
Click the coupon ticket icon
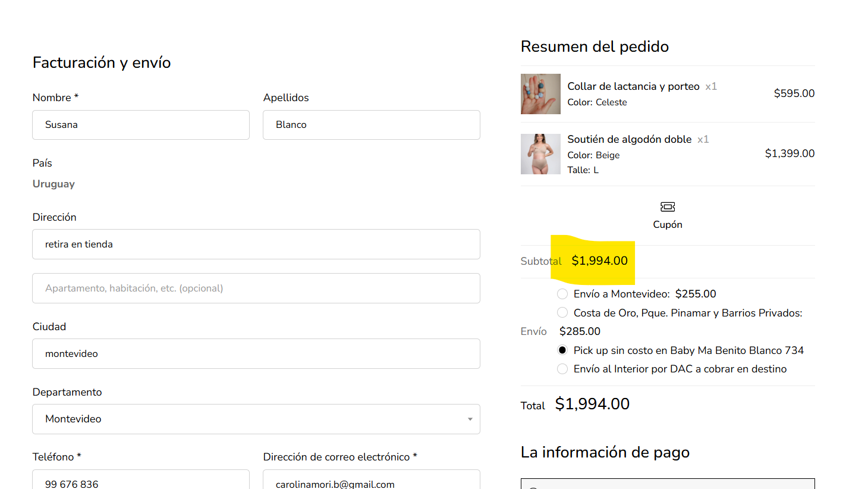(x=668, y=207)
